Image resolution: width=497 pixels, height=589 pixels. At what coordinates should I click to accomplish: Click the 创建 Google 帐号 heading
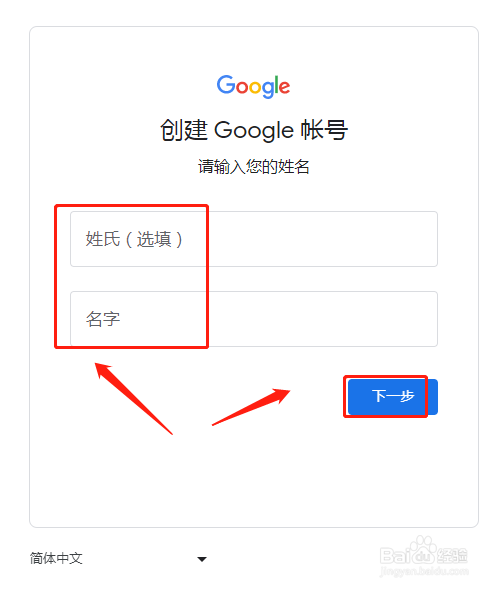click(254, 130)
